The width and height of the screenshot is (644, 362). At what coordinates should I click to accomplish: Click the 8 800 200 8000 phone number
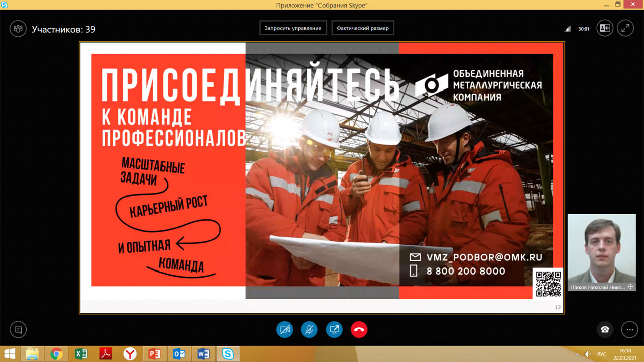tap(466, 271)
